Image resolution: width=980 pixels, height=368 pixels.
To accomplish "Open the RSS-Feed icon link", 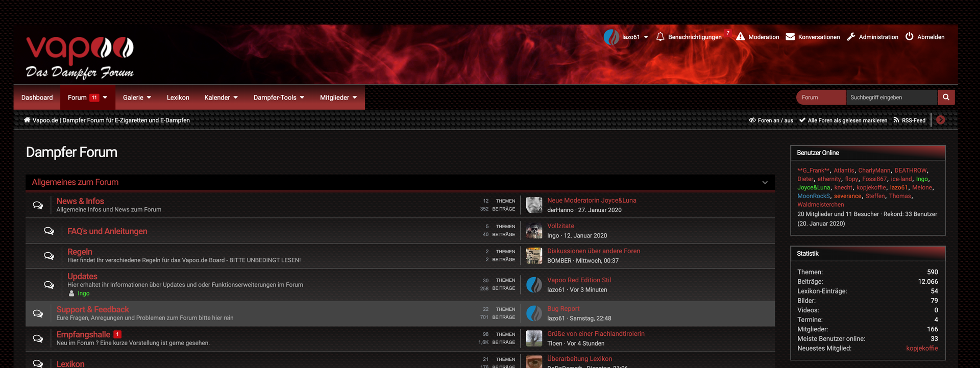I will 896,120.
